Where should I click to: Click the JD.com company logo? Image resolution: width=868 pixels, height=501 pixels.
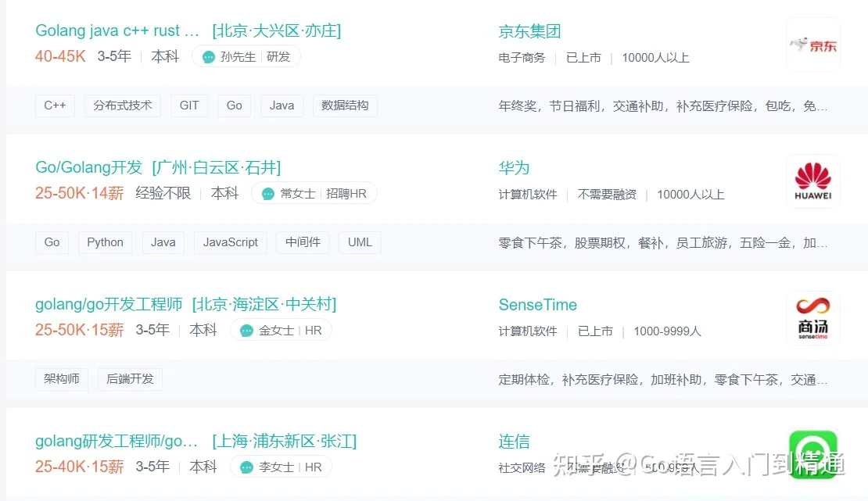click(812, 45)
